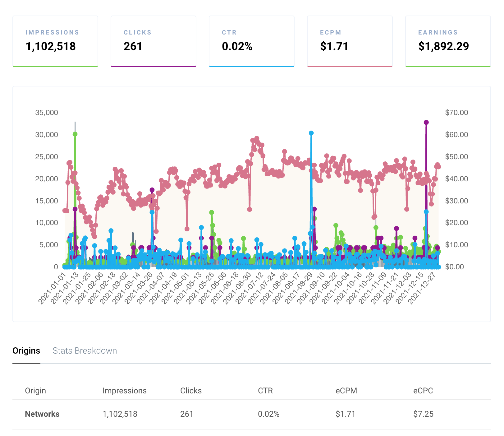Image resolution: width=504 pixels, height=436 pixels.
Task: Select the eCPM summary card
Action: pos(350,41)
